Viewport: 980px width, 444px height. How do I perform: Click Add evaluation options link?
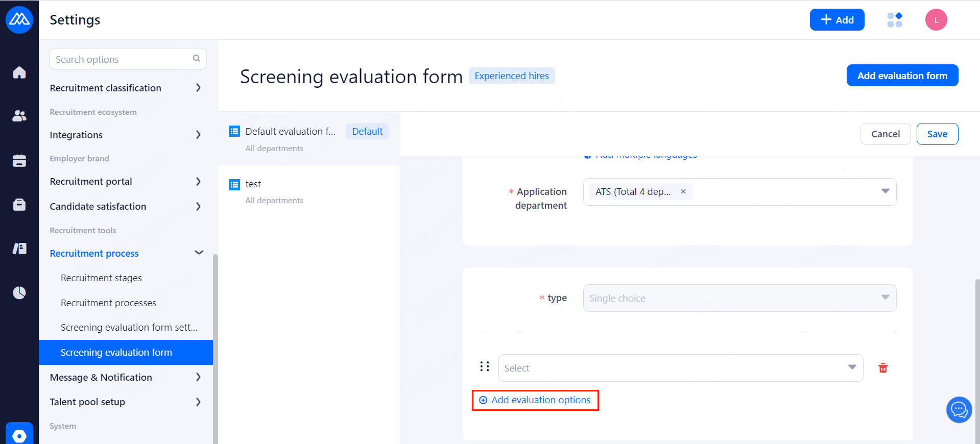click(x=535, y=400)
